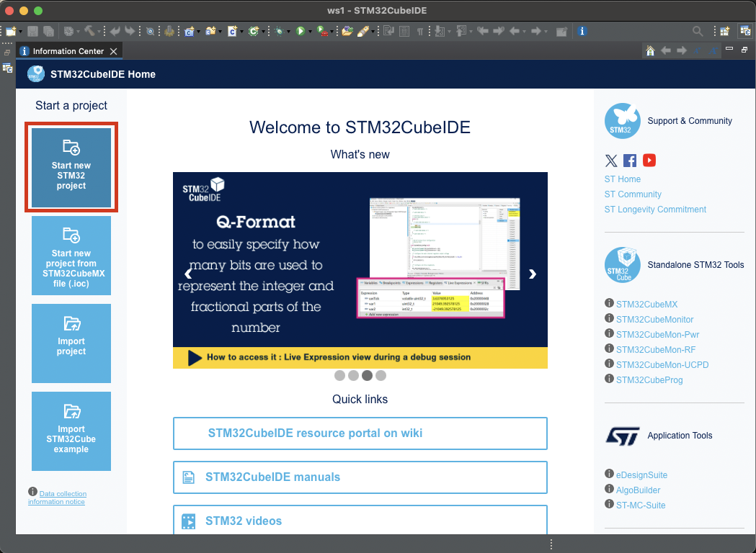The width and height of the screenshot is (756, 553).
Task: Toggle Word Wrap icon in toolbar
Action: (388, 31)
